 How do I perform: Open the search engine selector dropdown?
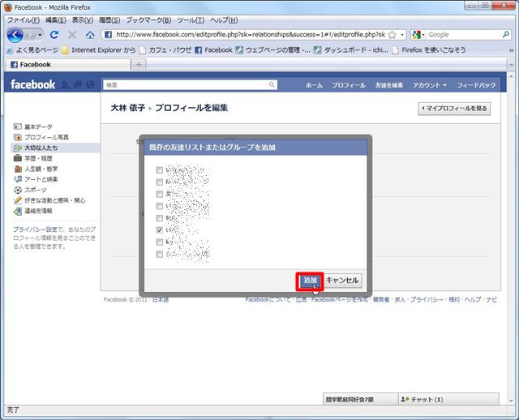coord(418,35)
